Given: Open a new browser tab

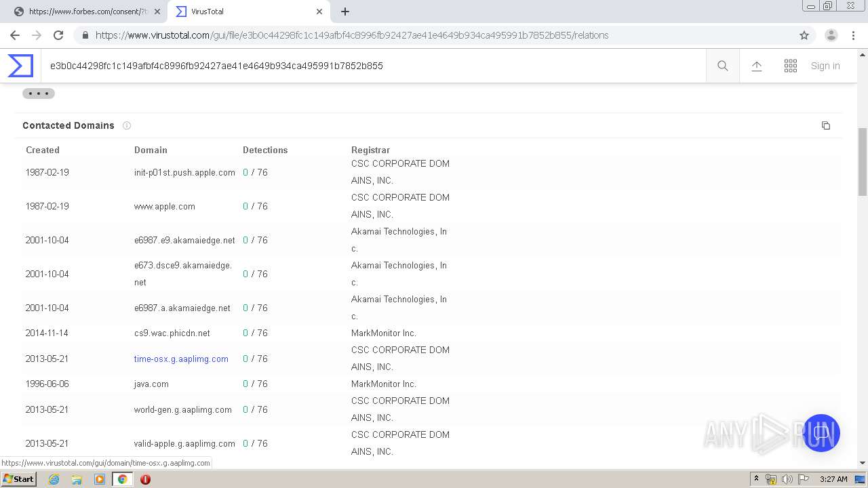Looking at the screenshot, I should click(x=345, y=12).
